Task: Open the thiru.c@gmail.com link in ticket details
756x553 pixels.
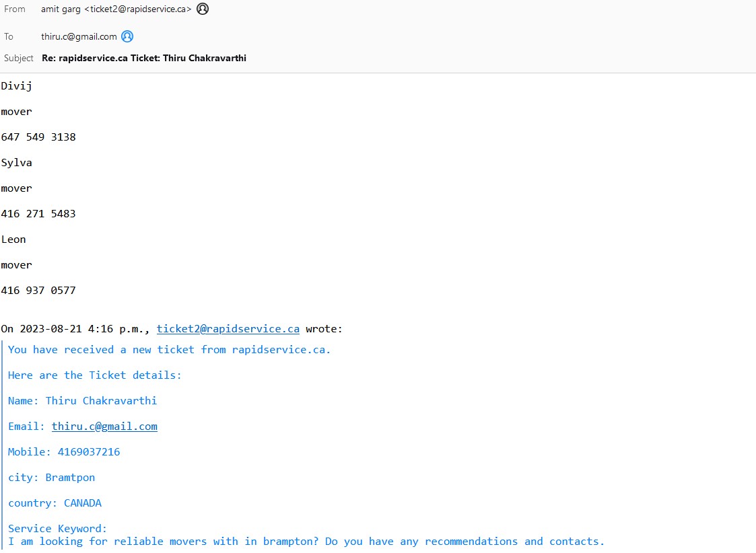Action: (x=104, y=427)
